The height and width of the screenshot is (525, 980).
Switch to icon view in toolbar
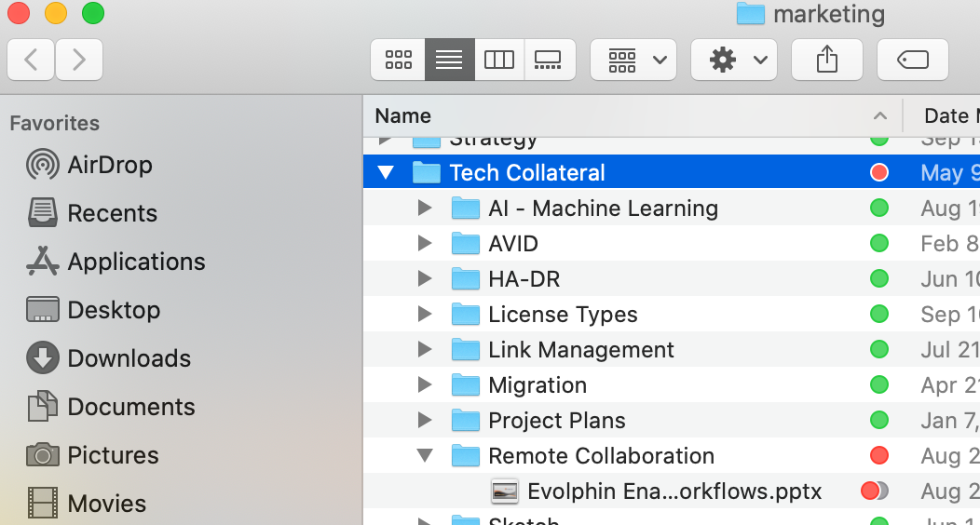(398, 60)
